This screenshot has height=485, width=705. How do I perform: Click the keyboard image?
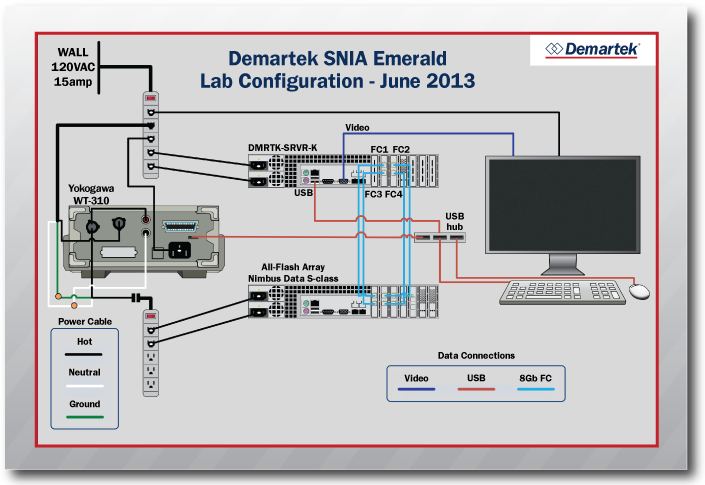563,291
